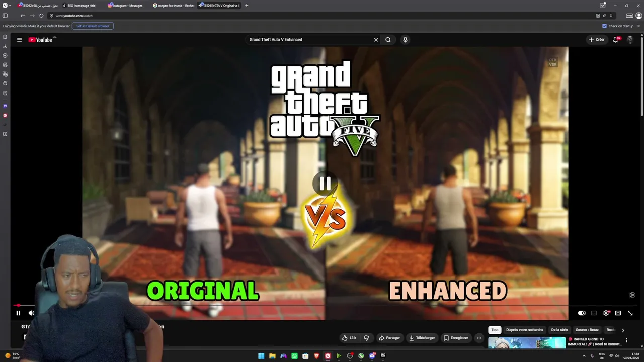Open the Vivaldi downloads panel
Screen dimensions: 644x362
pyautogui.click(x=5, y=46)
